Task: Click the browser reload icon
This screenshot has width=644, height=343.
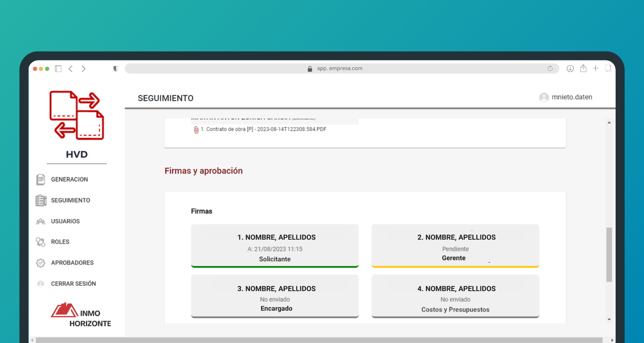Action: coord(550,69)
